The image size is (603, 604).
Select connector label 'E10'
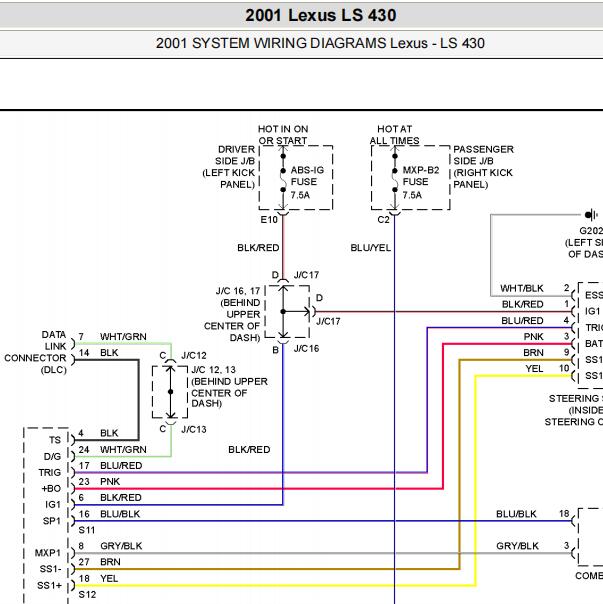[269, 220]
